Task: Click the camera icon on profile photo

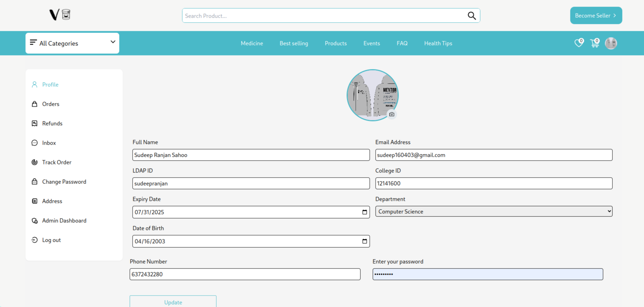Action: 392,114
